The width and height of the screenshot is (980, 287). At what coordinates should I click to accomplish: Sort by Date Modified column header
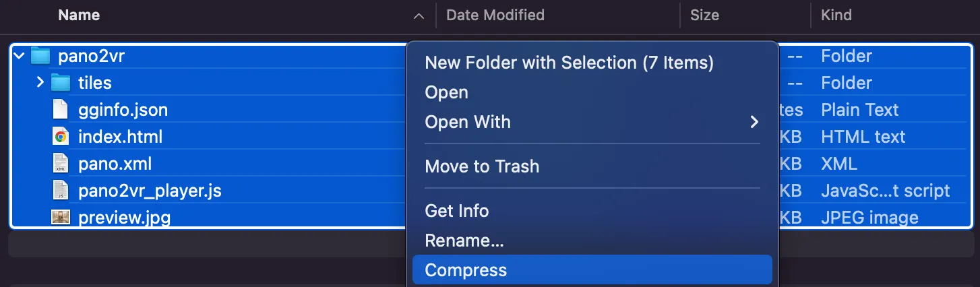click(x=495, y=15)
